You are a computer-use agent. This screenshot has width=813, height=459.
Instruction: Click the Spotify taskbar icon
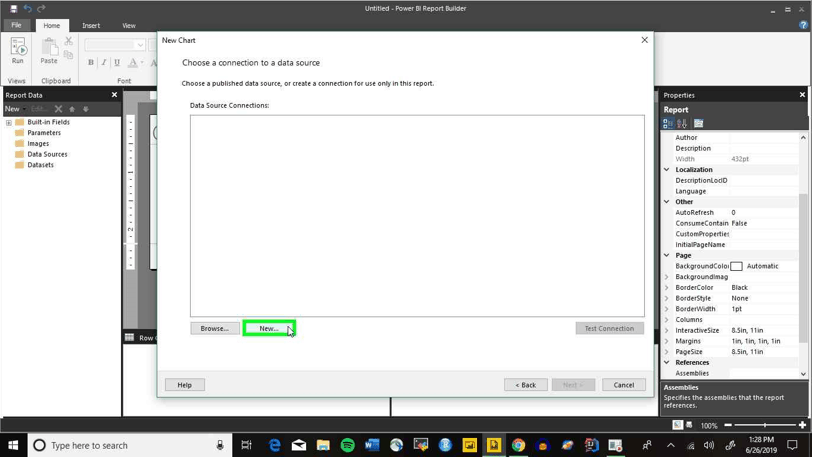[347, 446]
